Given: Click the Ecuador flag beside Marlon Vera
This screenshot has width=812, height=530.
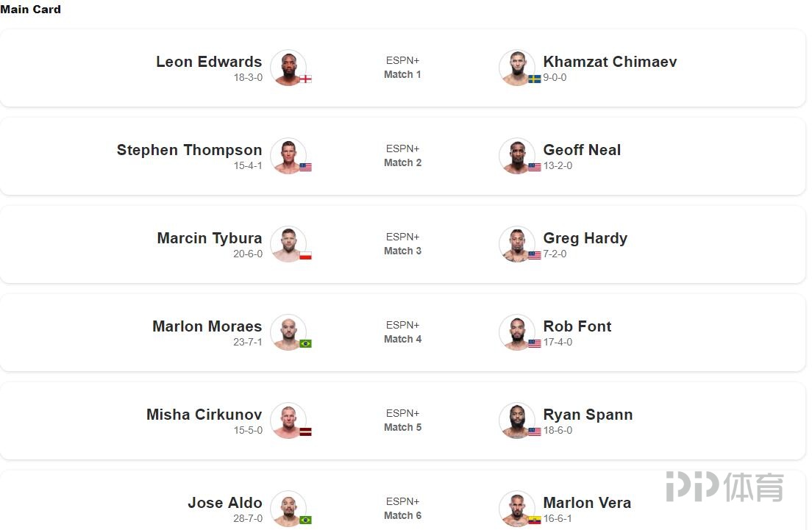Looking at the screenshot, I should [x=535, y=520].
